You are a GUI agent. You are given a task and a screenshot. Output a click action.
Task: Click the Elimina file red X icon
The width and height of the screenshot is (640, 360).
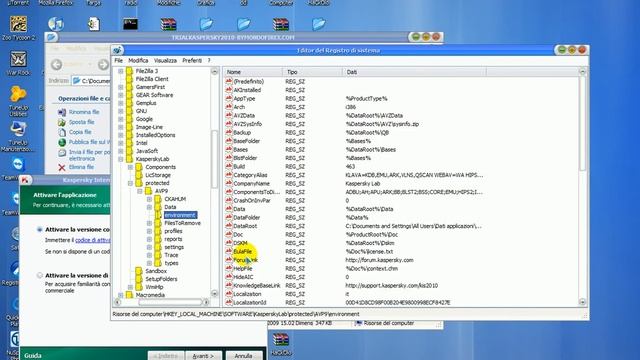coord(62,167)
